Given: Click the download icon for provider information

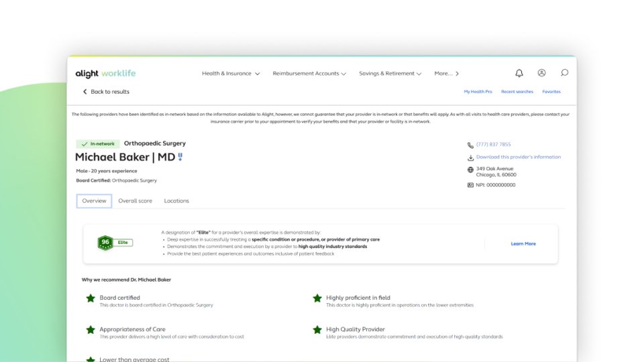Looking at the screenshot, I should tap(470, 157).
